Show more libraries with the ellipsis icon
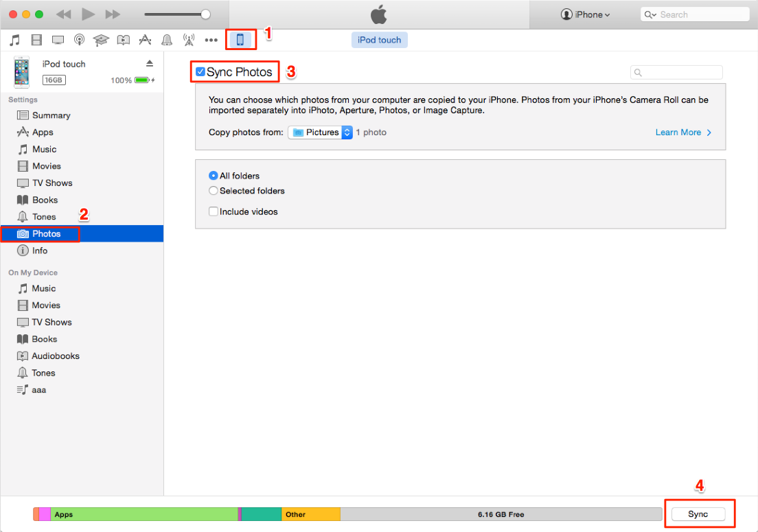 211,40
